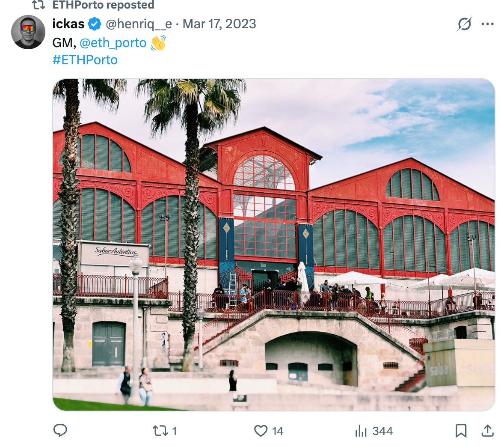Repost this tweet using the retweet icon
Screen dimensions: 504x447
click(x=160, y=431)
